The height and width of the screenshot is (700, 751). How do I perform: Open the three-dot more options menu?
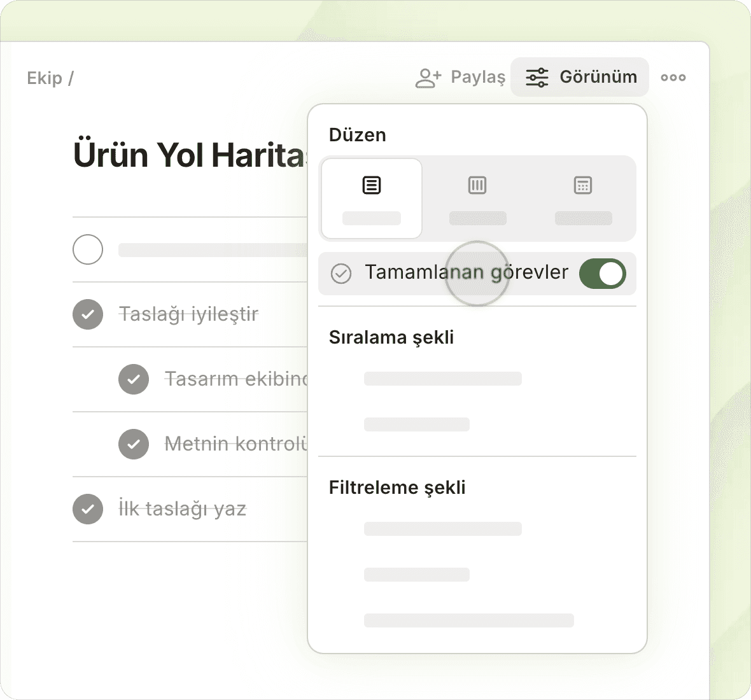[x=673, y=78]
